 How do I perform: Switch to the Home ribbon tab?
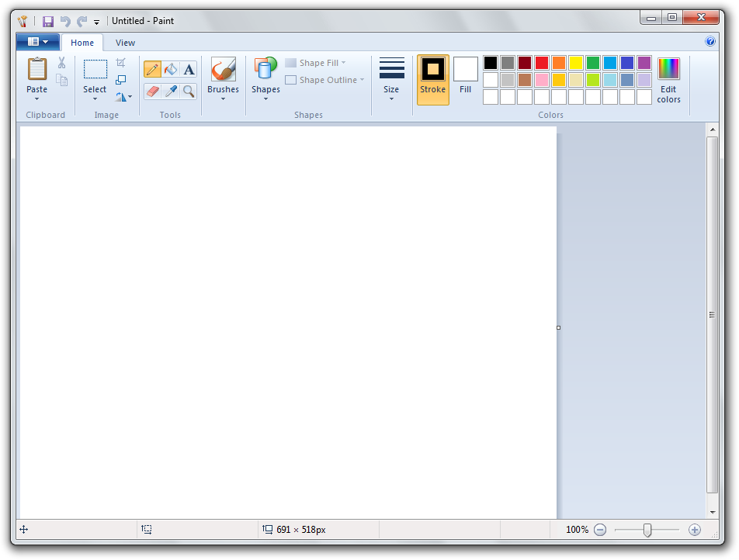click(82, 43)
